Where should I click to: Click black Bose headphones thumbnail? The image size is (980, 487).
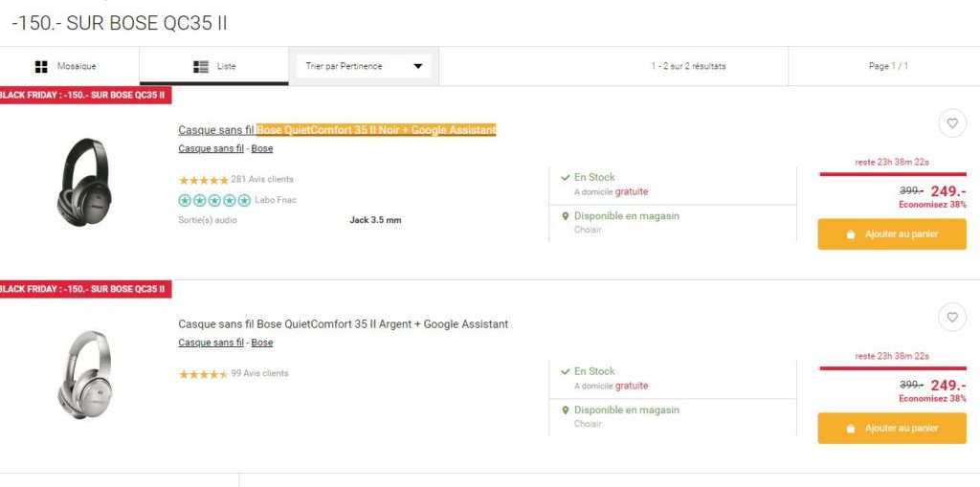[84, 182]
